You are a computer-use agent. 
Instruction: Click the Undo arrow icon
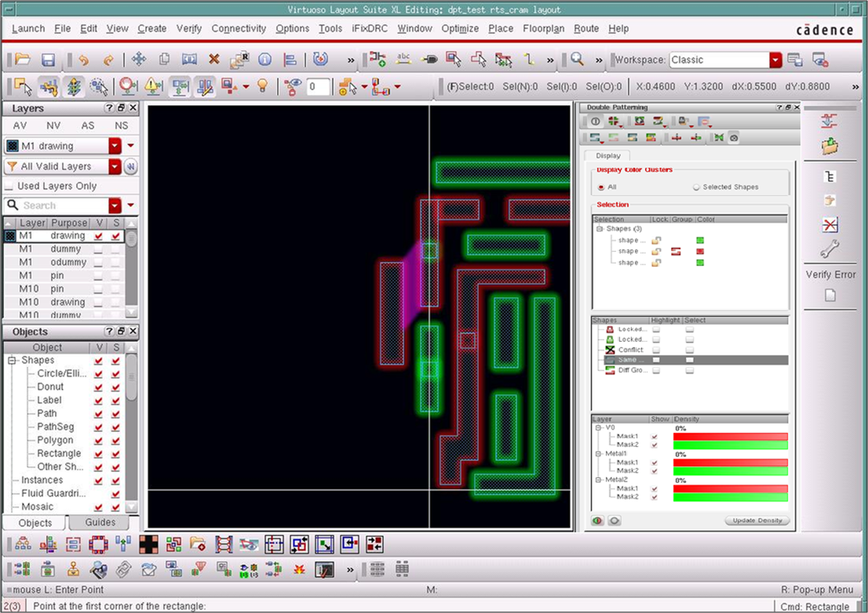[x=83, y=60]
